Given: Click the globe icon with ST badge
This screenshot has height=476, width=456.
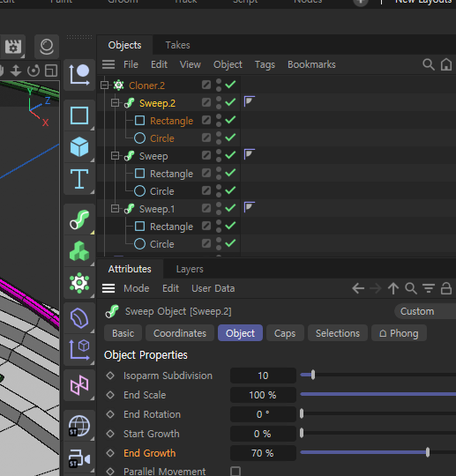Looking at the screenshot, I should click(x=79, y=426).
